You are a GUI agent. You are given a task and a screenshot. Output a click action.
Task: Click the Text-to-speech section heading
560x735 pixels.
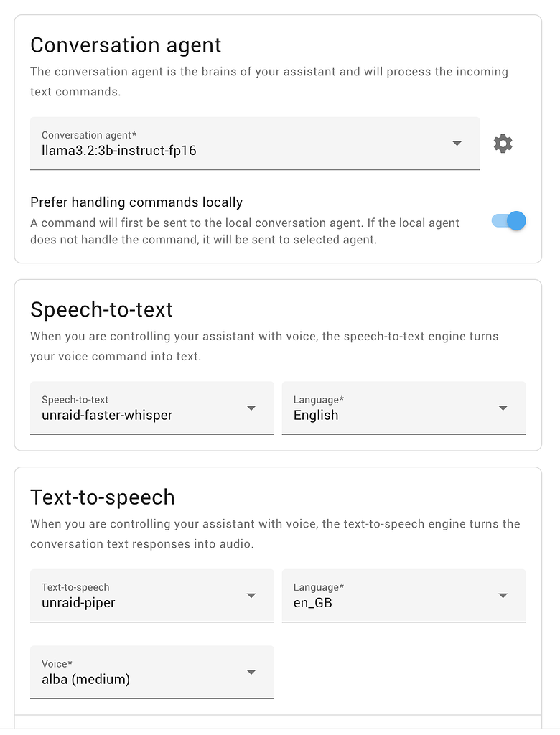(x=102, y=497)
